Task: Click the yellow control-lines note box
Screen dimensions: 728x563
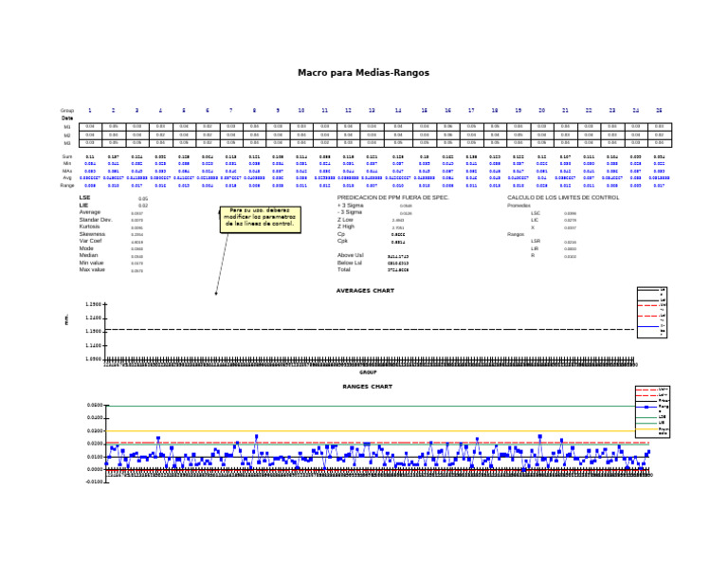Action: coord(260,220)
